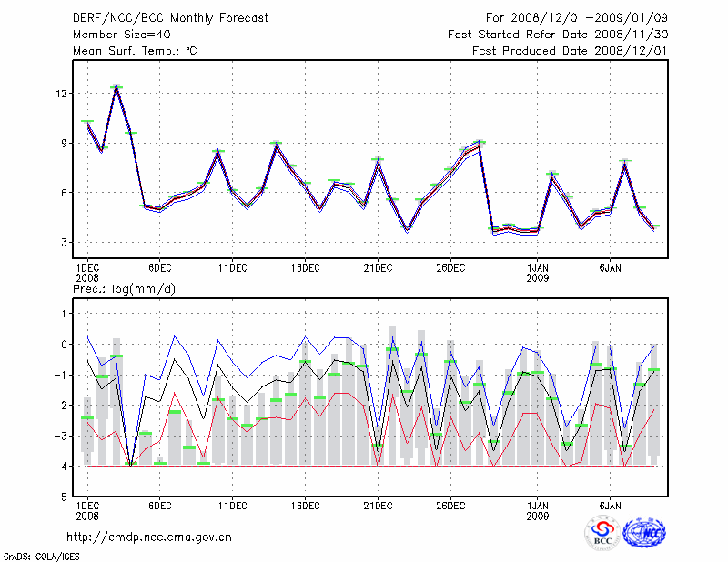Screen dimensions: 728x562
Task: Click the Mean Surf. Temp. heading
Action: 135,51
